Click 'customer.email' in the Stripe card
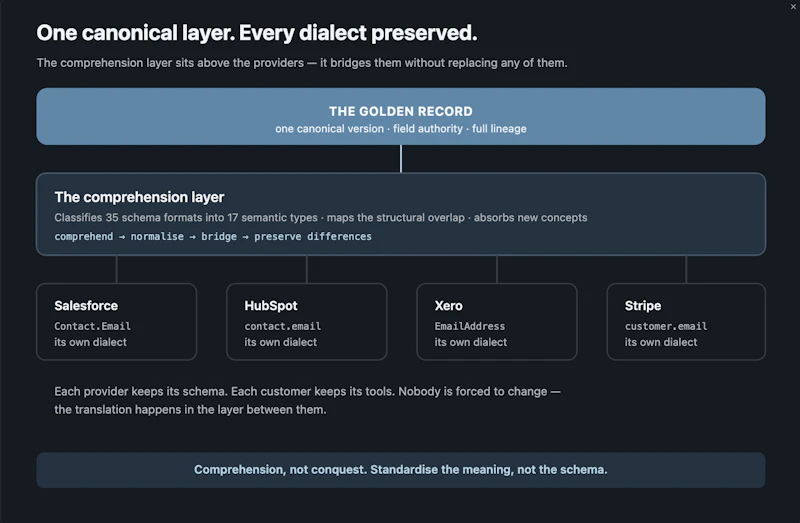800x523 pixels. tap(666, 326)
